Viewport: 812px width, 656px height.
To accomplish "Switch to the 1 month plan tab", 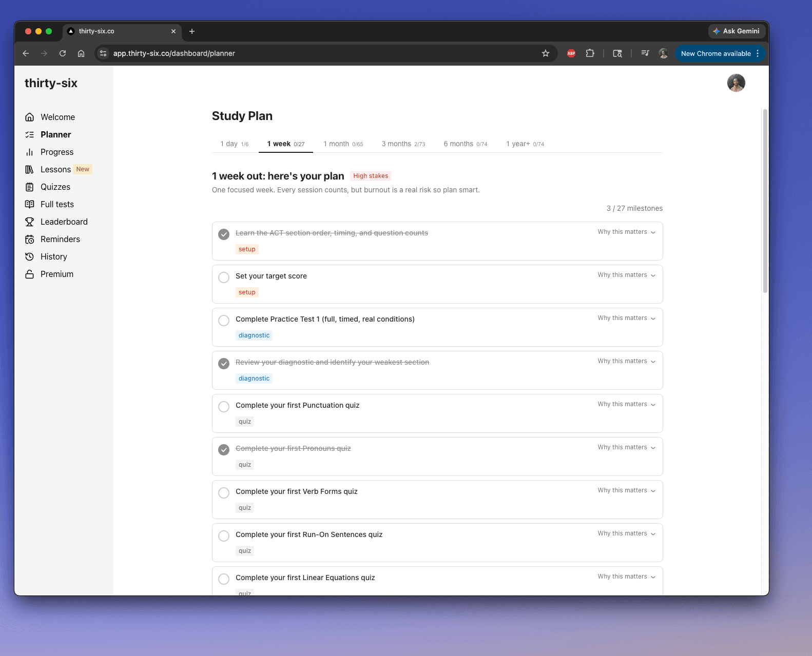I will (x=343, y=144).
